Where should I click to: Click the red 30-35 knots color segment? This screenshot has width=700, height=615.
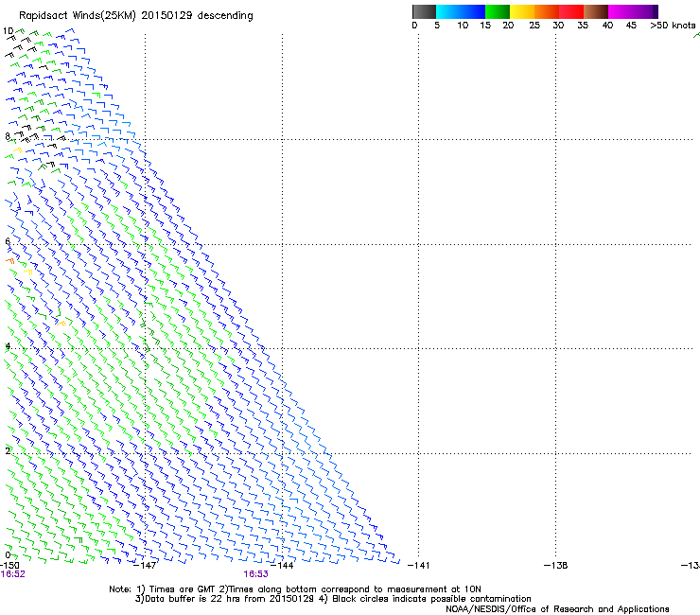click(571, 11)
